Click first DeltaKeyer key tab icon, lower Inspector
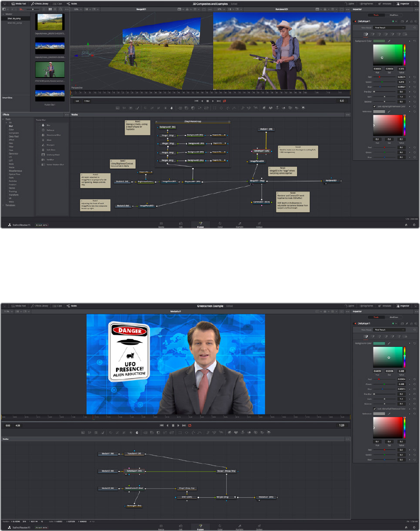This screenshot has width=420, height=531. click(x=366, y=336)
